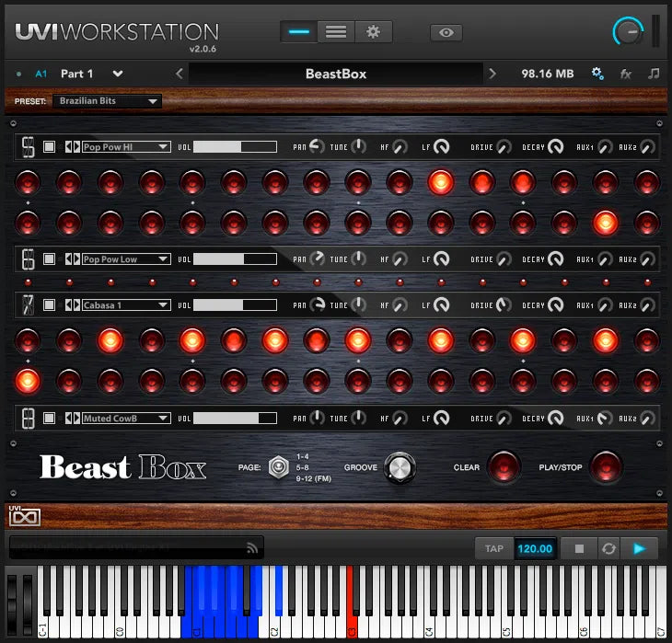Expand the Part 1 dropdown arrow

[x=118, y=74]
